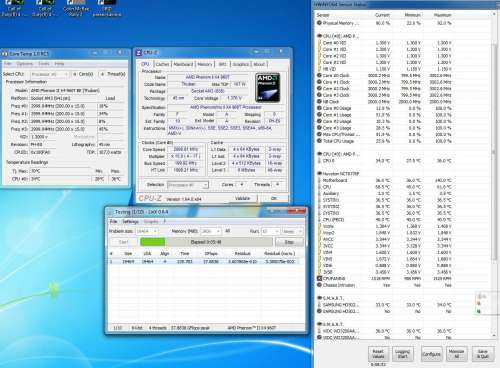
Task: Open the Select CPU dropdown in Core Temp
Action: (x=49, y=74)
